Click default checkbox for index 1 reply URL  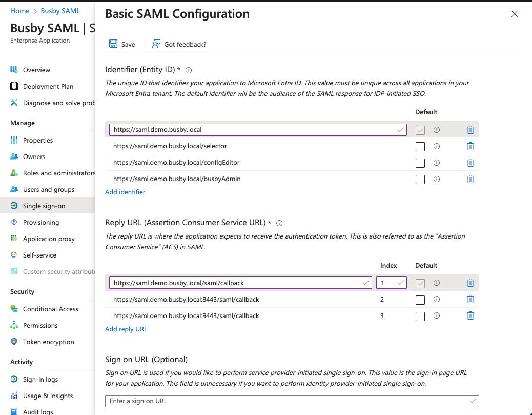[420, 283]
